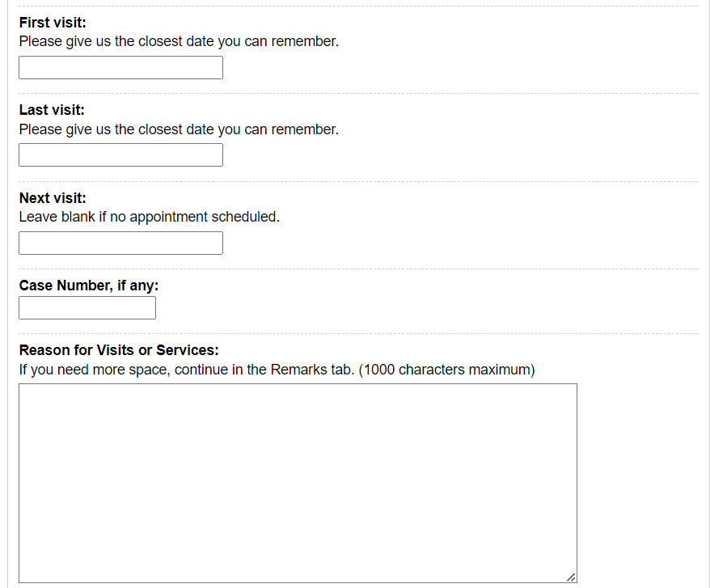Click the closest date hint under Last visit
This screenshot has width=710, height=588.
tap(179, 129)
